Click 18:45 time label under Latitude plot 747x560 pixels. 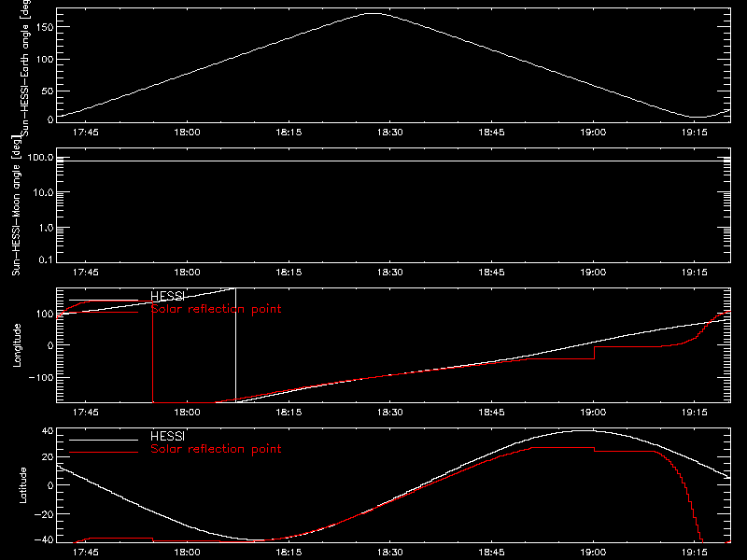491,552
